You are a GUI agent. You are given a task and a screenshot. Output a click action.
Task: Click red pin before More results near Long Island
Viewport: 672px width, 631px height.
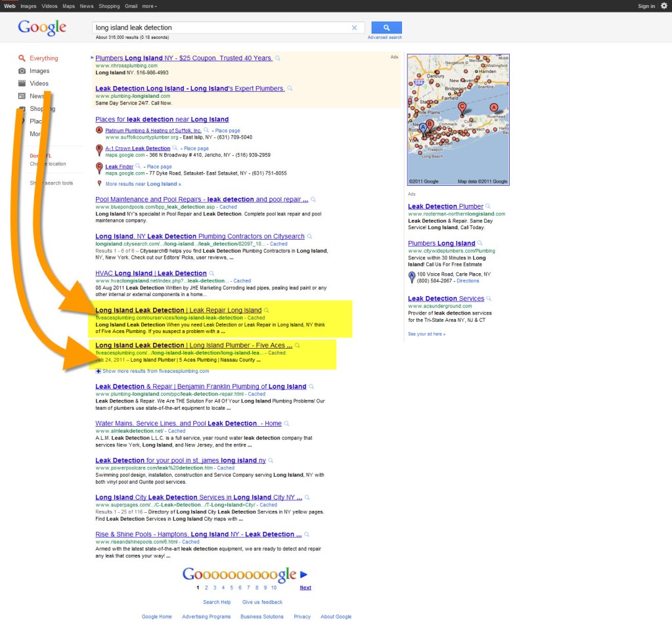(x=99, y=184)
